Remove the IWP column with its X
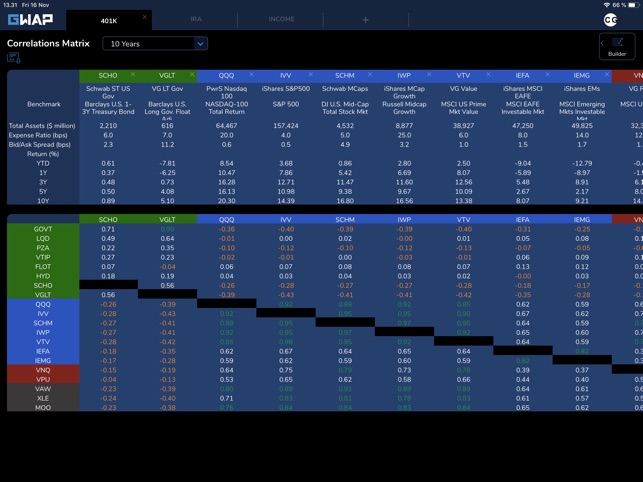Image resolution: width=643 pixels, height=482 pixels. pyautogui.click(x=429, y=74)
